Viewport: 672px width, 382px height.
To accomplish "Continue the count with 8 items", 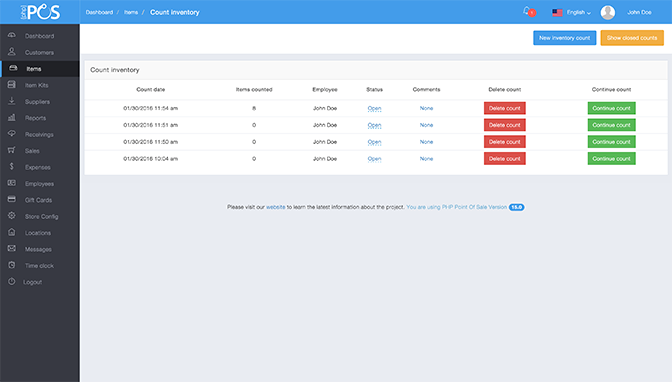I will point(611,108).
